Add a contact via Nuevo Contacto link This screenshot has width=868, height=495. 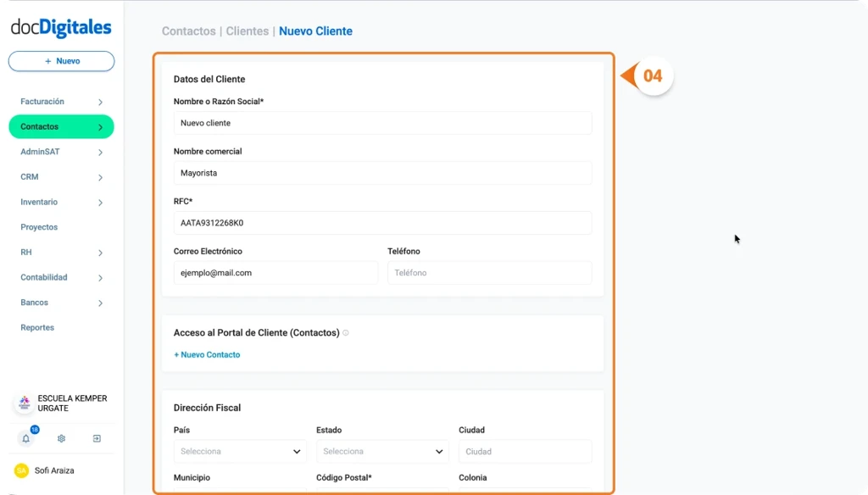[207, 354]
